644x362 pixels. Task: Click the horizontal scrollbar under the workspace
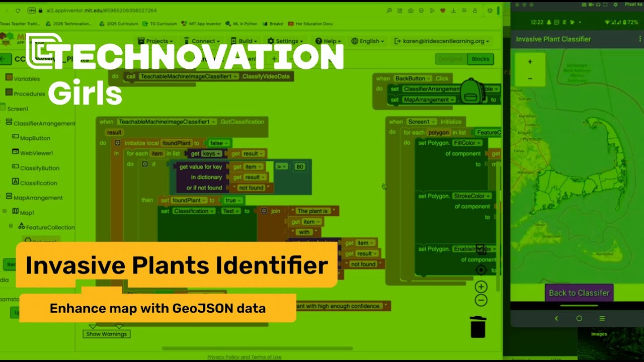pos(257,348)
